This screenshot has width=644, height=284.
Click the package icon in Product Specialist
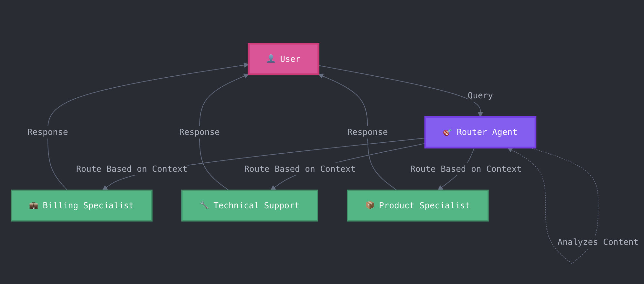pyautogui.click(x=370, y=205)
